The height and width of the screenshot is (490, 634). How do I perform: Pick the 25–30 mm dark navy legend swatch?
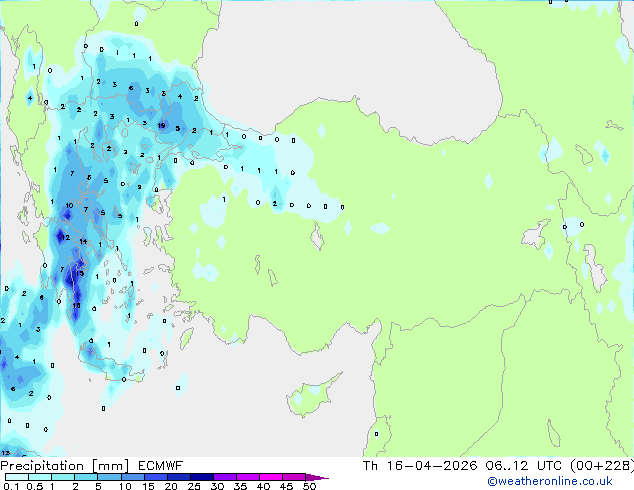[202, 477]
